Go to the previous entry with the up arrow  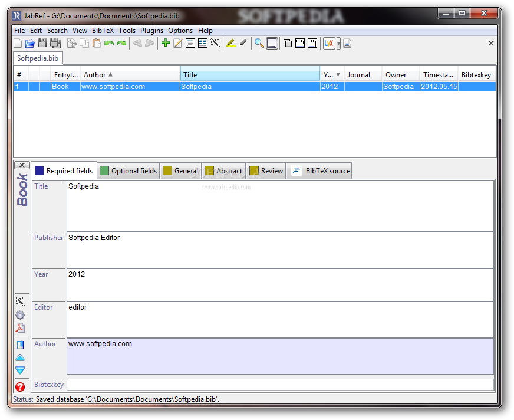pyautogui.click(x=20, y=357)
